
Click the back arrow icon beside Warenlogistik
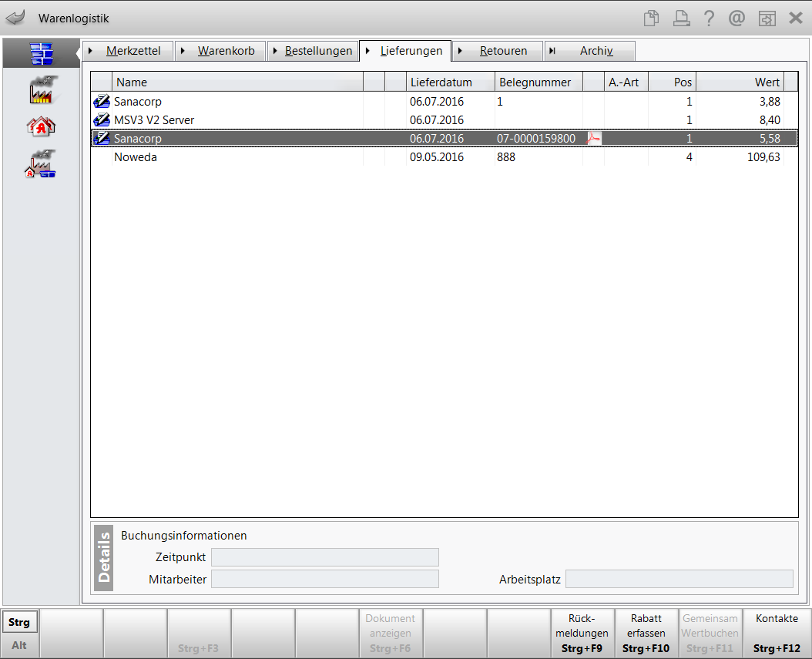coord(16,18)
